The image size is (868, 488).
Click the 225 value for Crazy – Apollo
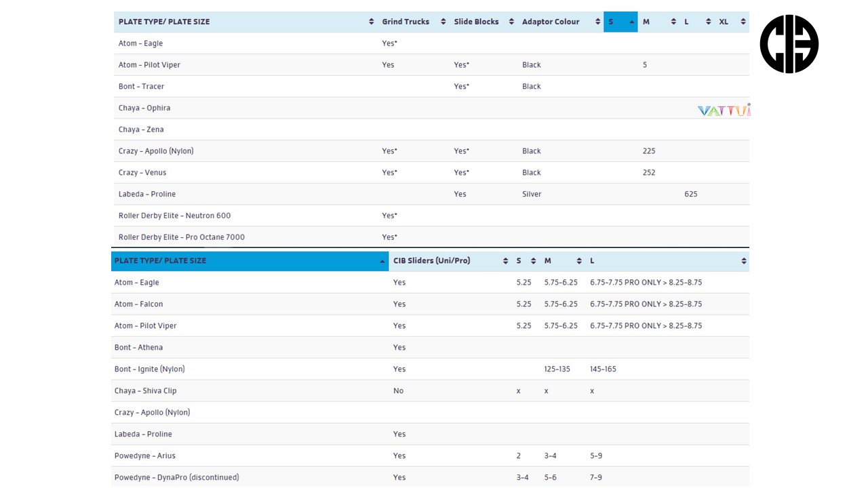(649, 151)
